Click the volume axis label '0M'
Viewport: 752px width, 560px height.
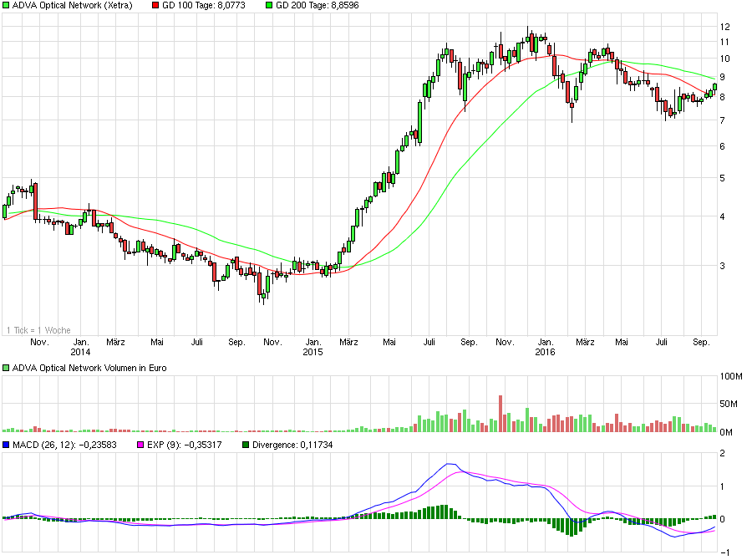click(726, 432)
